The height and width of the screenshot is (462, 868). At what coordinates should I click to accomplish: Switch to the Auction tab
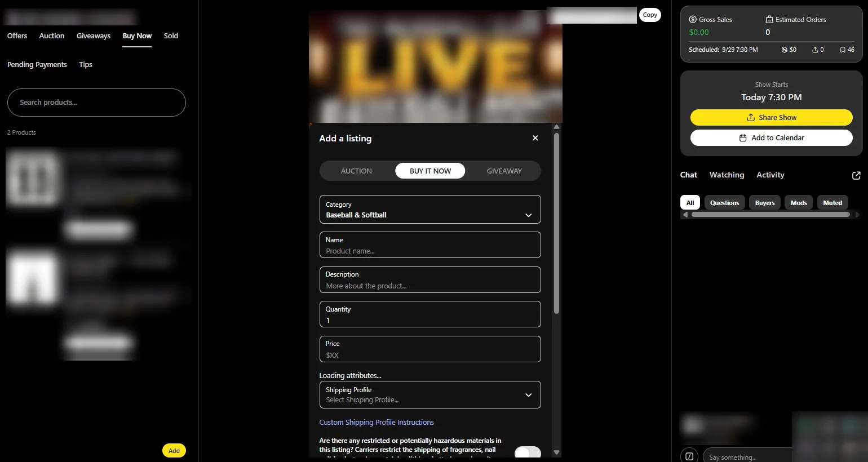tap(52, 35)
